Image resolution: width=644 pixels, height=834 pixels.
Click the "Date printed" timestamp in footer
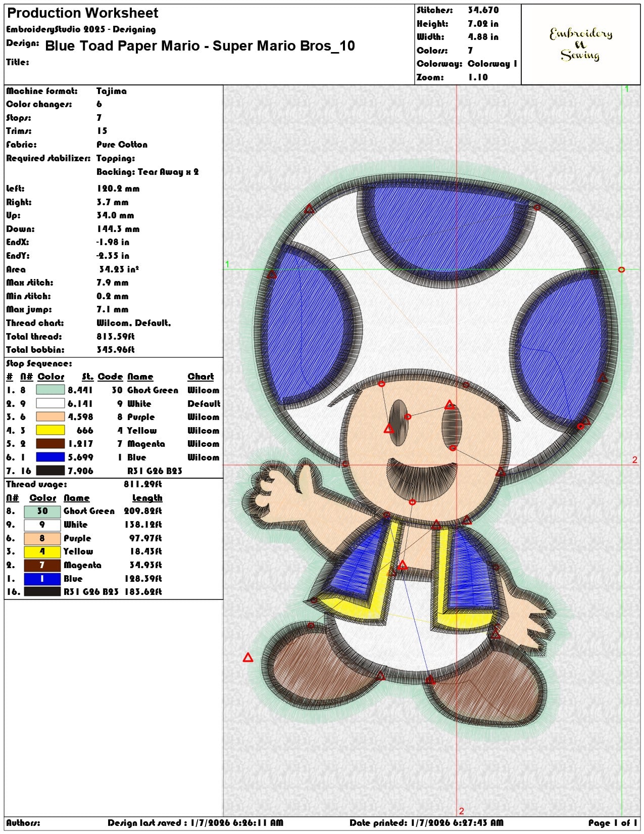point(426,823)
